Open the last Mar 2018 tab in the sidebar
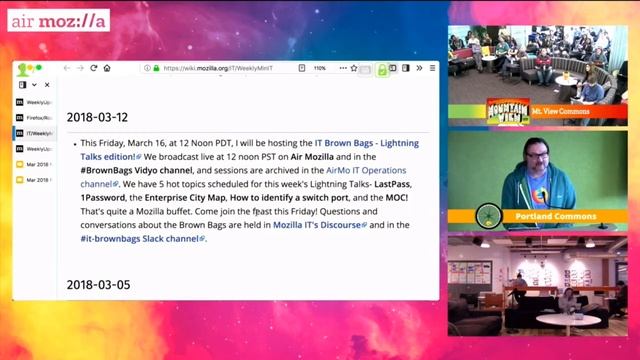This screenshot has height=360, width=640. click(34, 180)
